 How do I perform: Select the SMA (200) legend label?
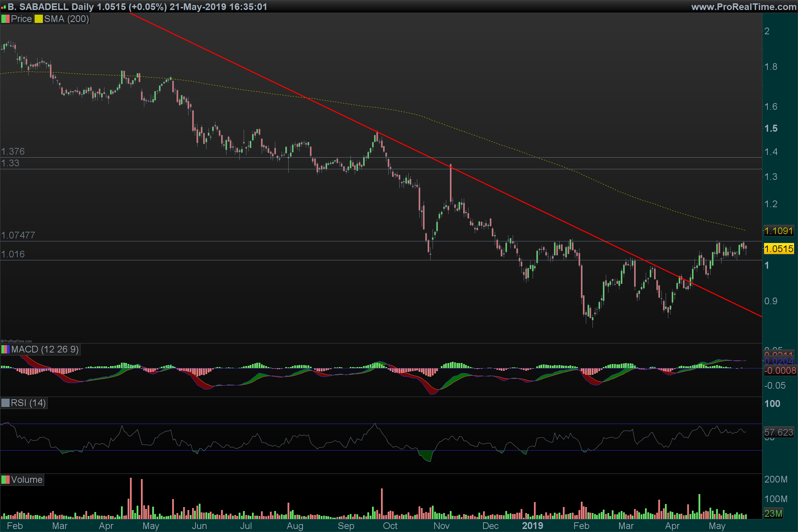coord(66,19)
